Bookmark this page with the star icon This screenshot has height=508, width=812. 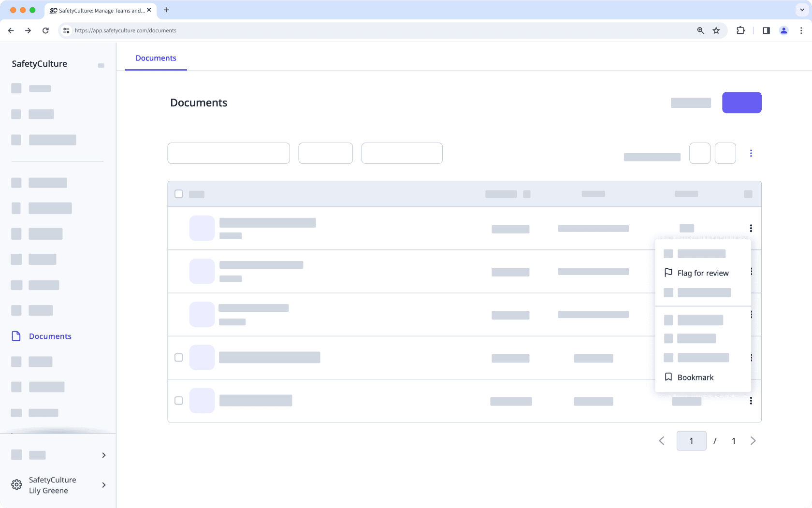[x=716, y=30]
